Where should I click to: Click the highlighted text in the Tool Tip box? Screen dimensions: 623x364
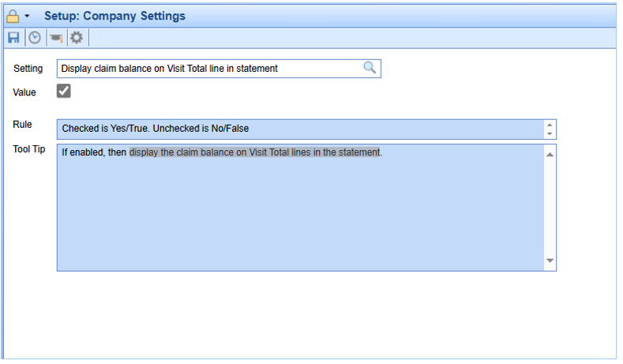tap(254, 152)
